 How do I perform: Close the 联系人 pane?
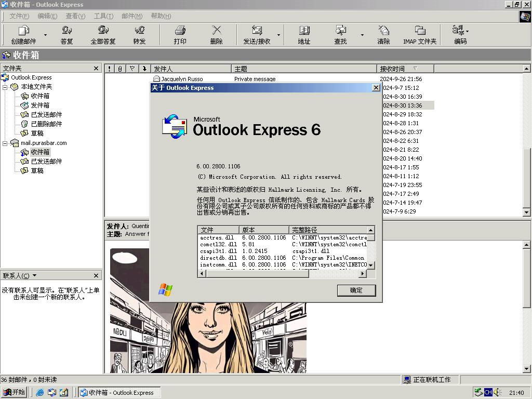(x=96, y=275)
